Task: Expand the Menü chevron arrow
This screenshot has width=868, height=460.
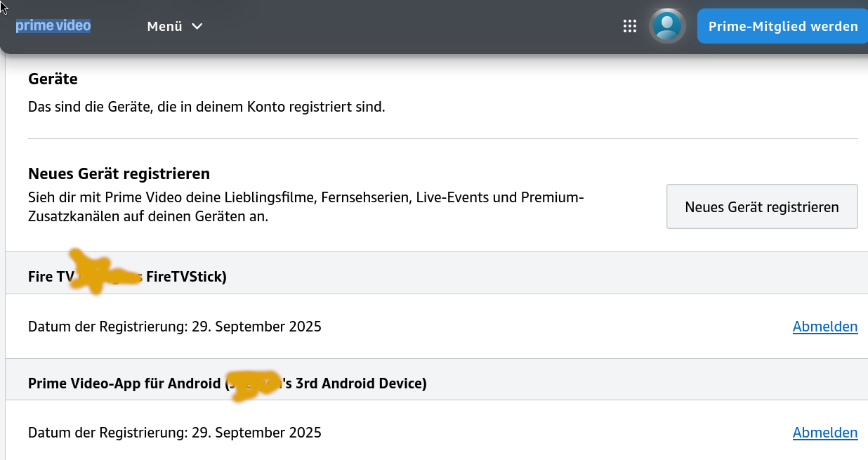Action: point(197,27)
